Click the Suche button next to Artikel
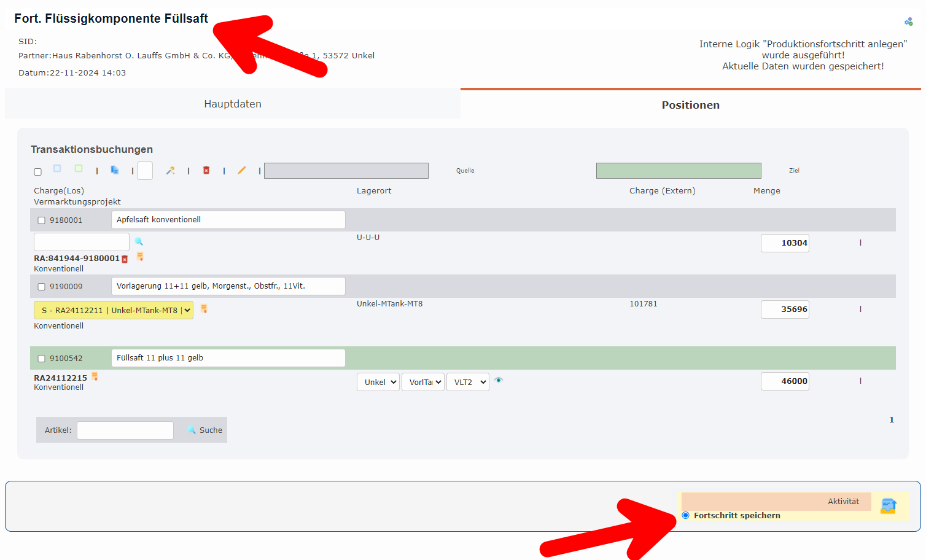Viewport: 926px width, 560px height. point(205,430)
